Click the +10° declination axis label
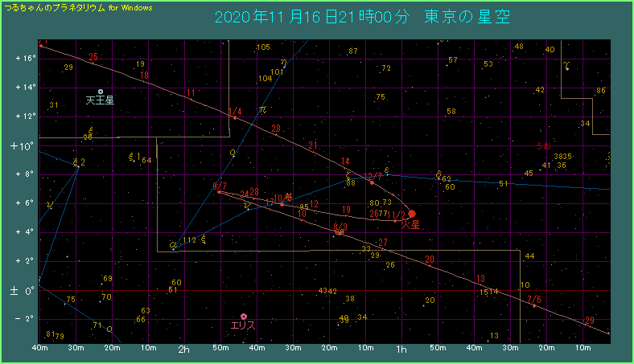 19,146
